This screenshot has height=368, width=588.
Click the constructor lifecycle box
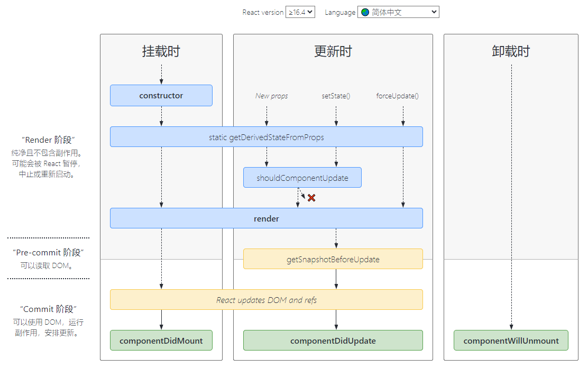161,96
